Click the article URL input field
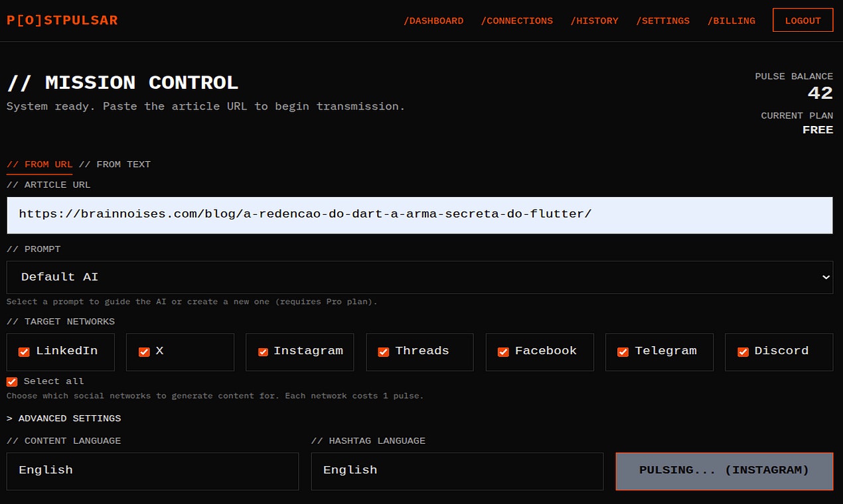Image resolution: width=843 pixels, height=504 pixels. click(x=420, y=215)
